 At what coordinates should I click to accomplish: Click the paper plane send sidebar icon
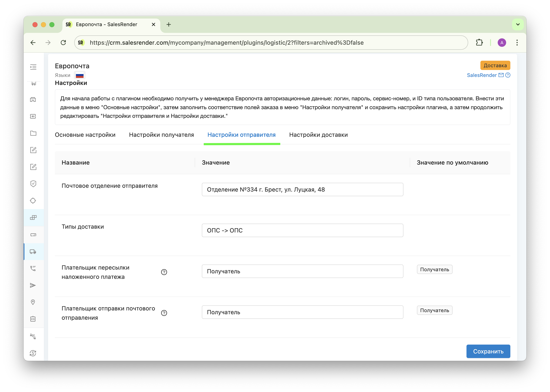[x=33, y=285]
